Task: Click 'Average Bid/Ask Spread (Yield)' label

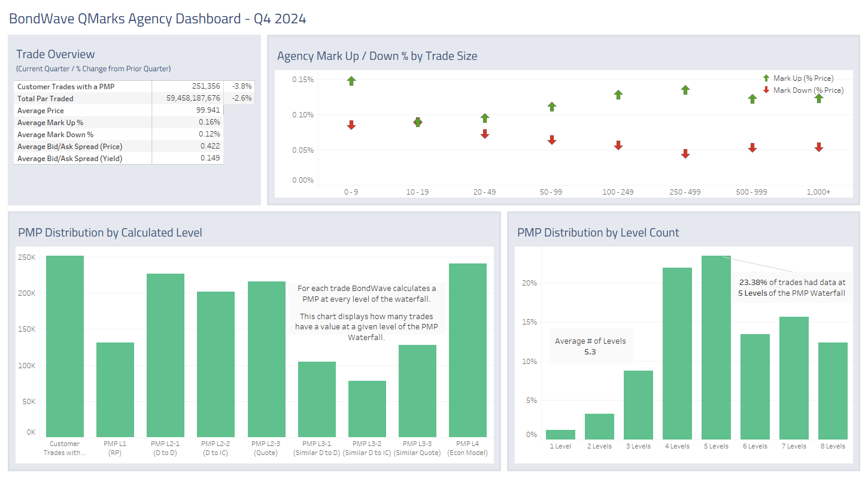Action: (x=69, y=159)
